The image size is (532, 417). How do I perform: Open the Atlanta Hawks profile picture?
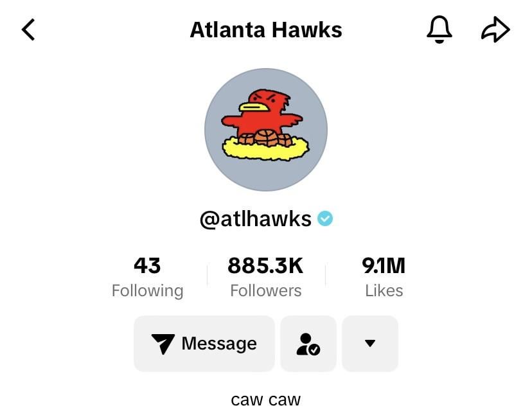pos(266,130)
